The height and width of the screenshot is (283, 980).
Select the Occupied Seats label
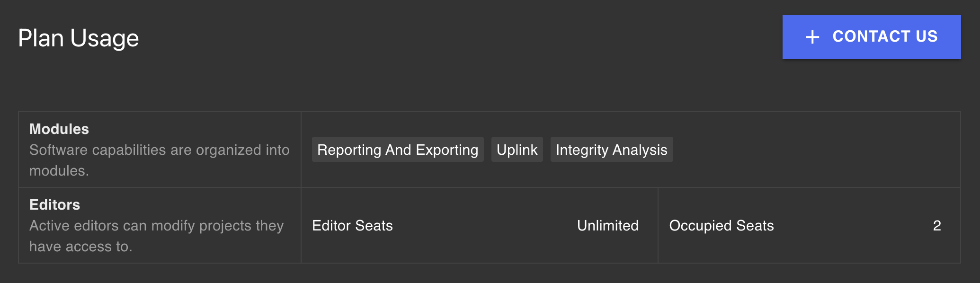[722, 225]
